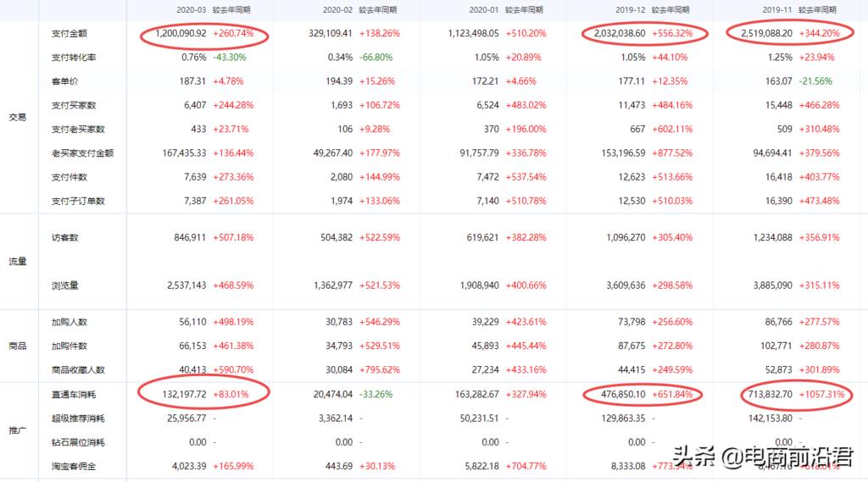Open the 推广 category label
The width and height of the screenshot is (868, 482).
tap(17, 430)
